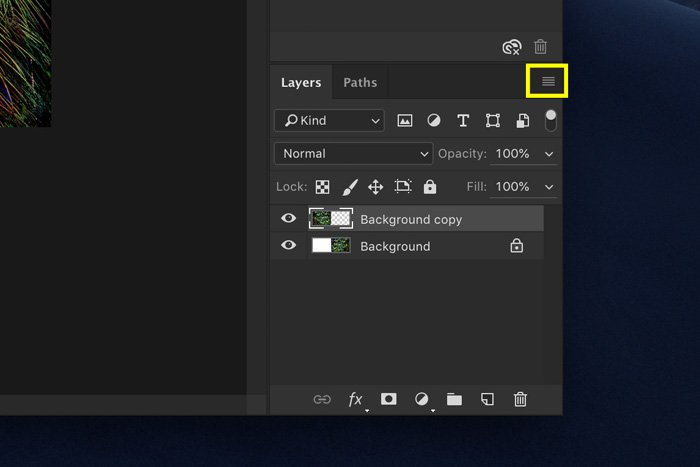700x467 pixels.
Task: Hide the Background copy layer
Action: (289, 219)
